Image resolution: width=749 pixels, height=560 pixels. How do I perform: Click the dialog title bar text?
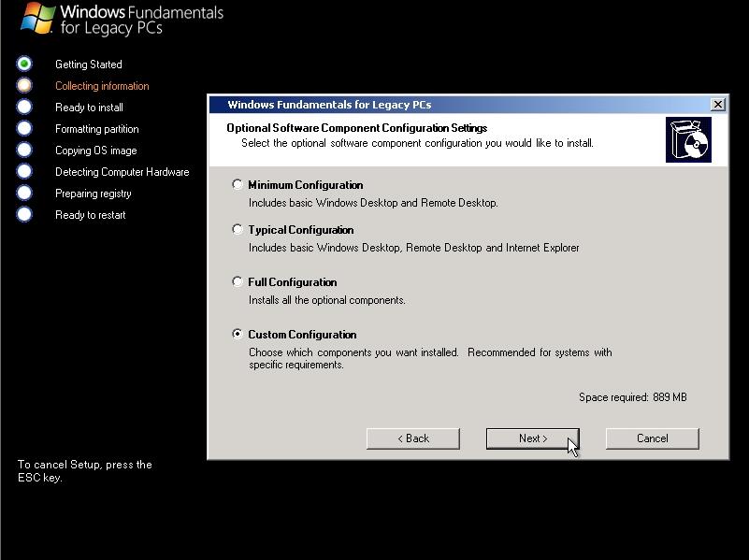[x=329, y=105]
